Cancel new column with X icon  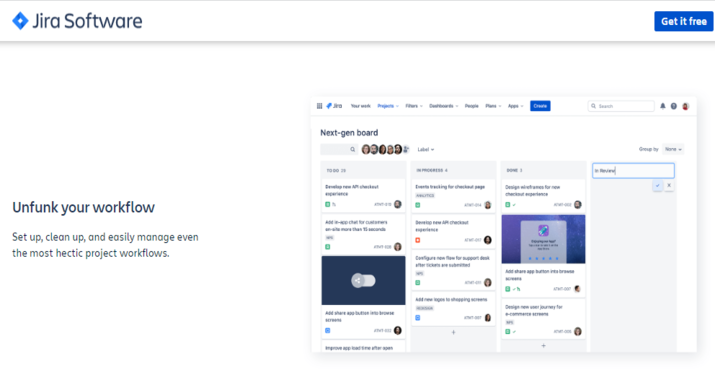(669, 186)
